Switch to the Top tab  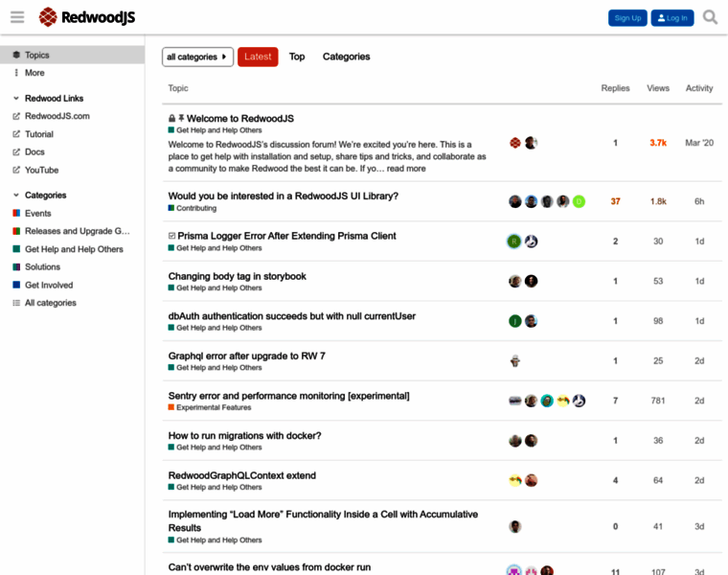click(297, 57)
